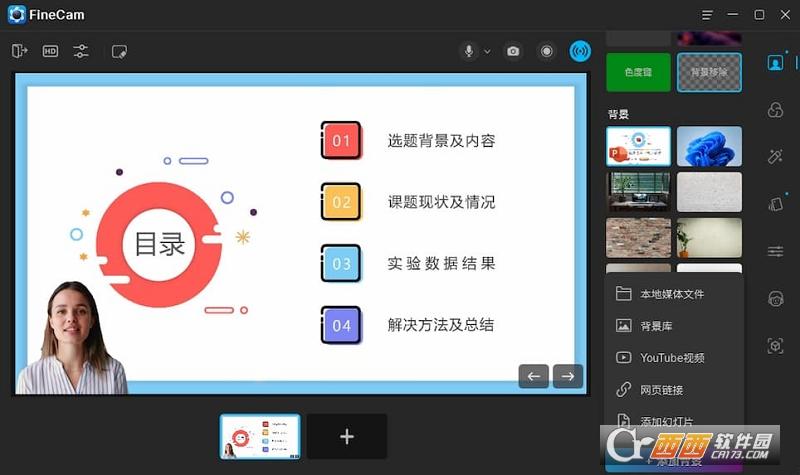Open the filters overlapping circles sidebar icon
The height and width of the screenshot is (475, 800).
tap(776, 110)
